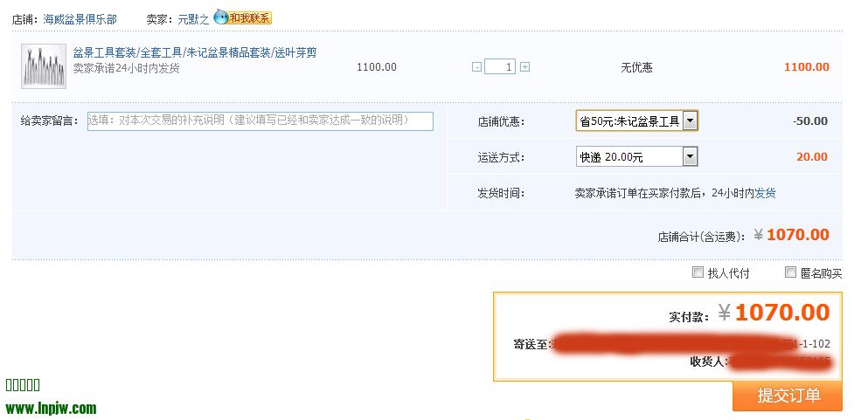Click the large 实付款 amount
This screenshot has width=868, height=420.
pyautogui.click(x=781, y=313)
